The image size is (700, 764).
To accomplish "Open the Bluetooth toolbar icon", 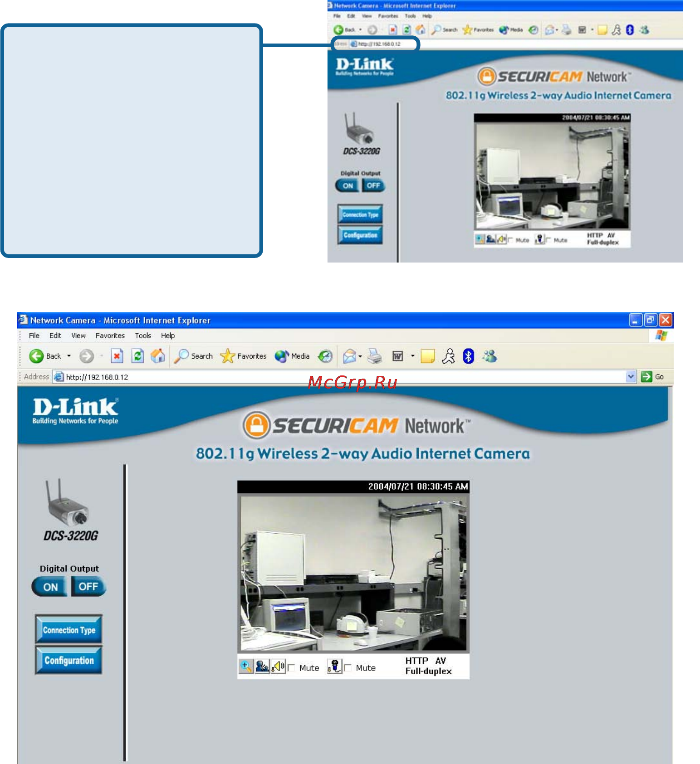I will [x=469, y=356].
